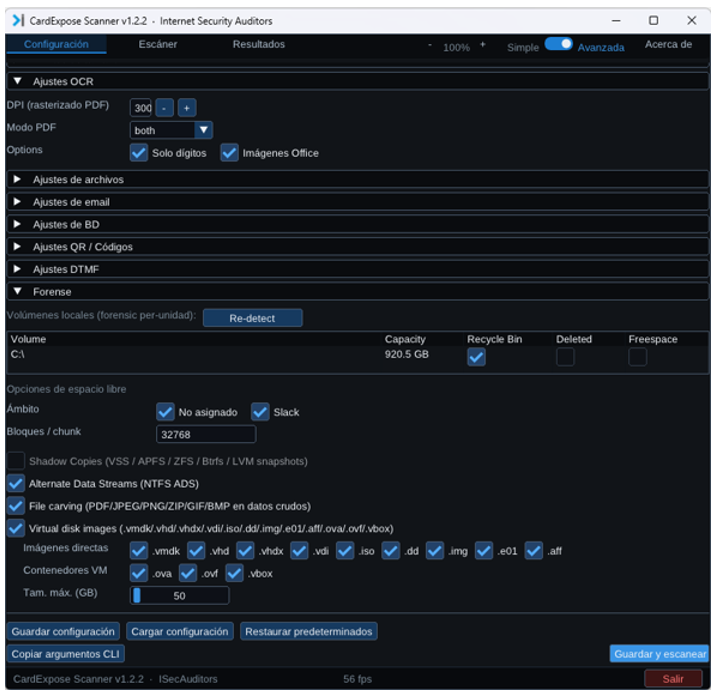The height and width of the screenshot is (695, 717).
Task: Uncheck the .vhdx image type
Action: coord(245,551)
